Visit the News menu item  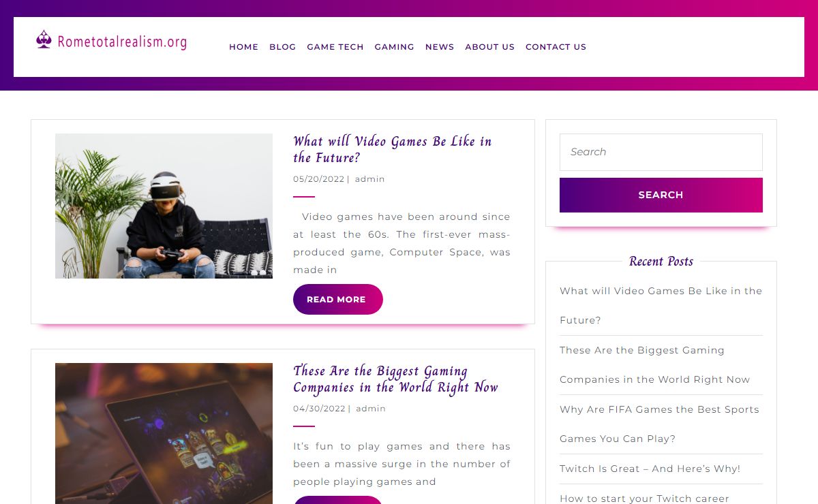pyautogui.click(x=440, y=47)
